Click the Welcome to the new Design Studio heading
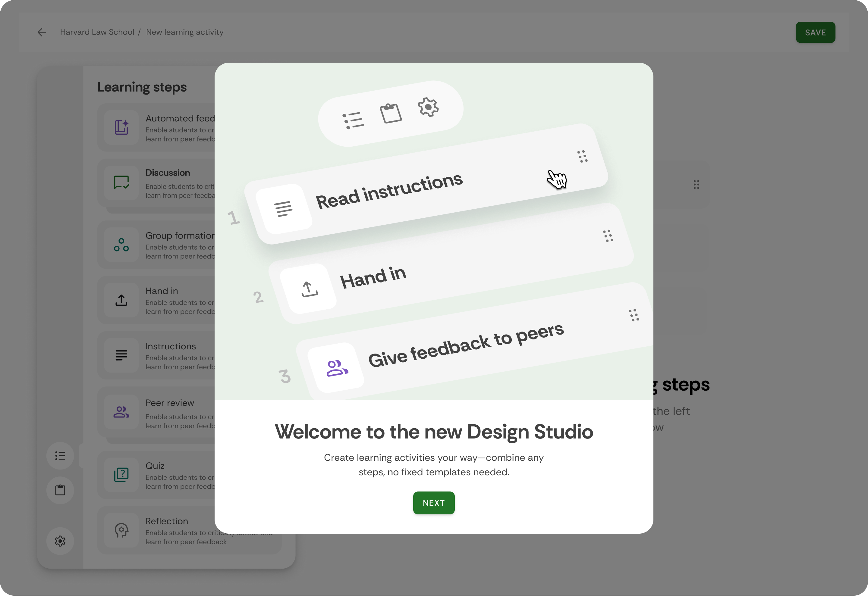 click(x=433, y=432)
